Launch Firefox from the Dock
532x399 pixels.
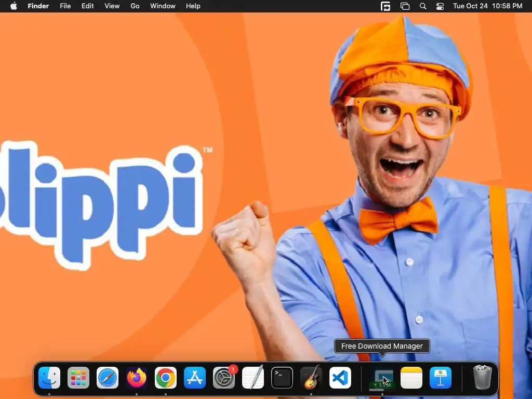[x=137, y=378]
